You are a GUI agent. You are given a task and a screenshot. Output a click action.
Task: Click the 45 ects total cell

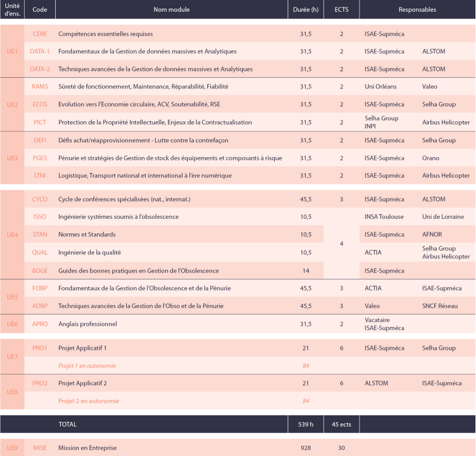[x=341, y=424]
